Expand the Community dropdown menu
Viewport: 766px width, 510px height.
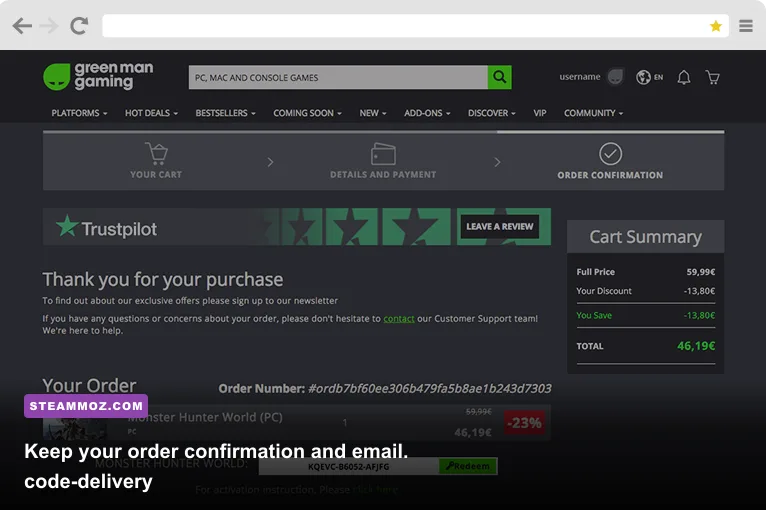[594, 113]
